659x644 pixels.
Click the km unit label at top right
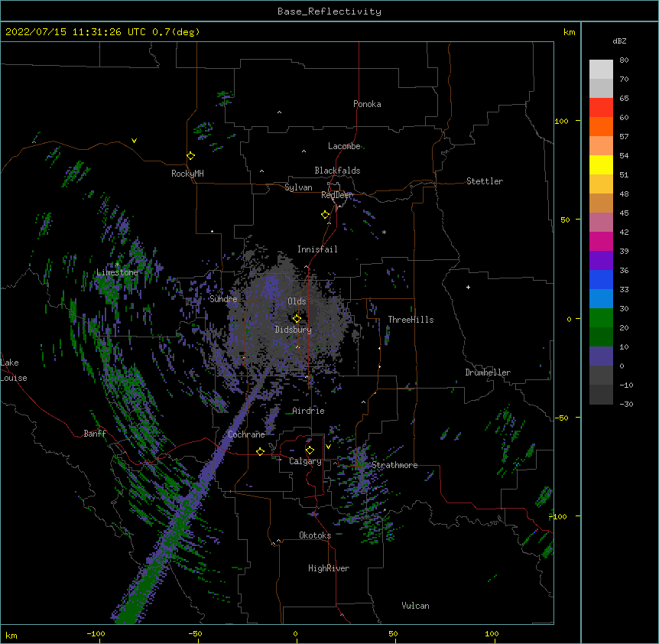(570, 32)
